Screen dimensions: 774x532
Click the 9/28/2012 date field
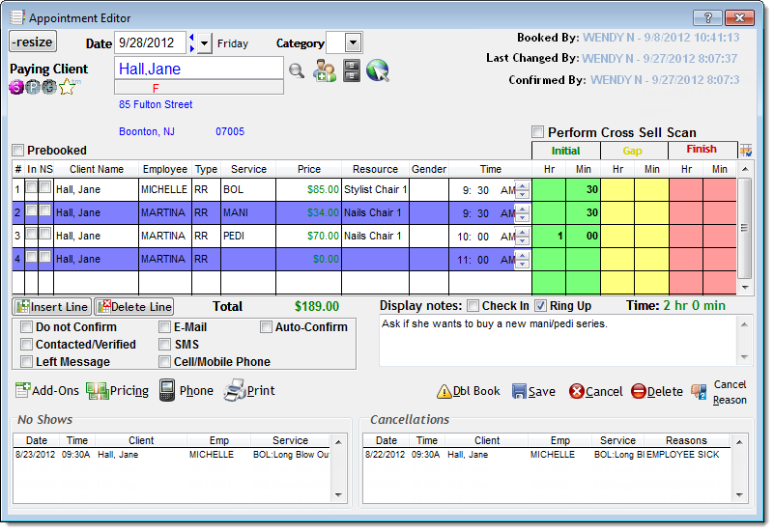[150, 42]
